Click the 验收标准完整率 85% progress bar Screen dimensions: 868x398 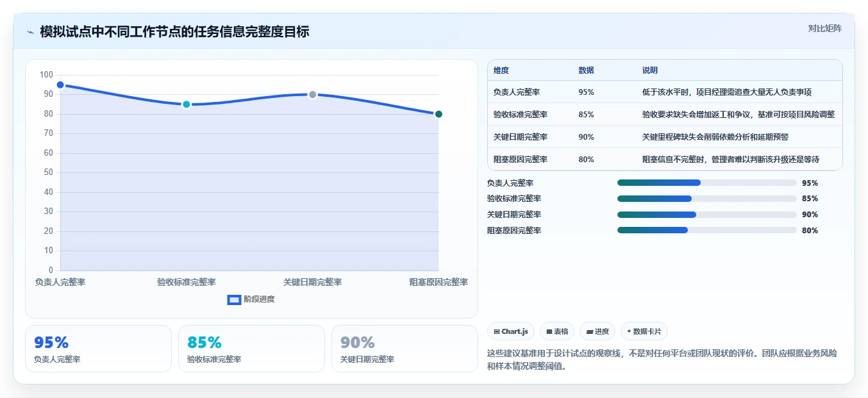tap(706, 199)
